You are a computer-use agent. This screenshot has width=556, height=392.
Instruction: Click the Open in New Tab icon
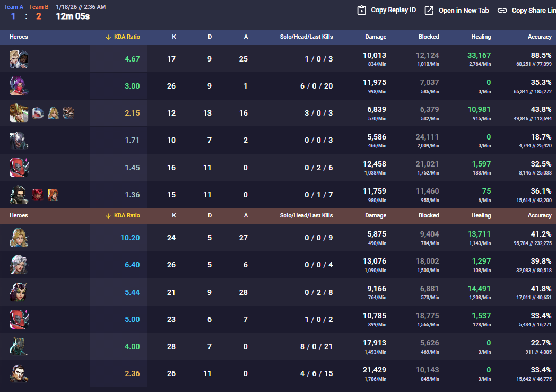tap(429, 10)
